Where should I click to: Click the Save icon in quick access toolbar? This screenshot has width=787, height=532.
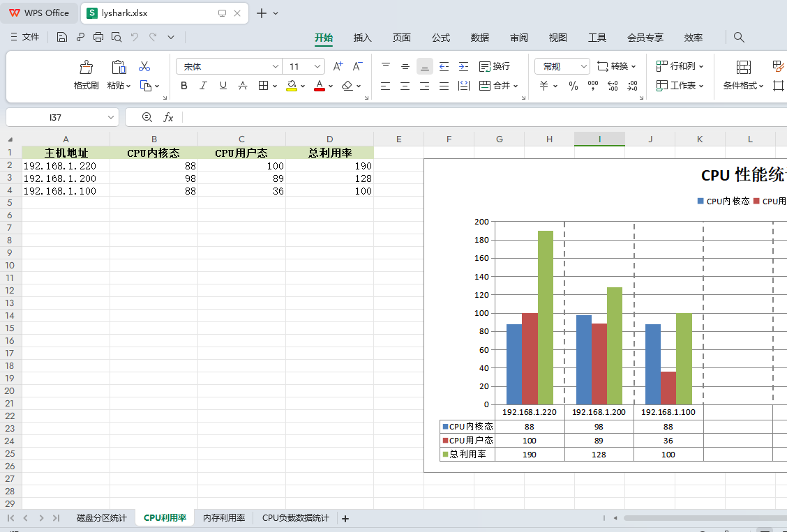(x=61, y=37)
